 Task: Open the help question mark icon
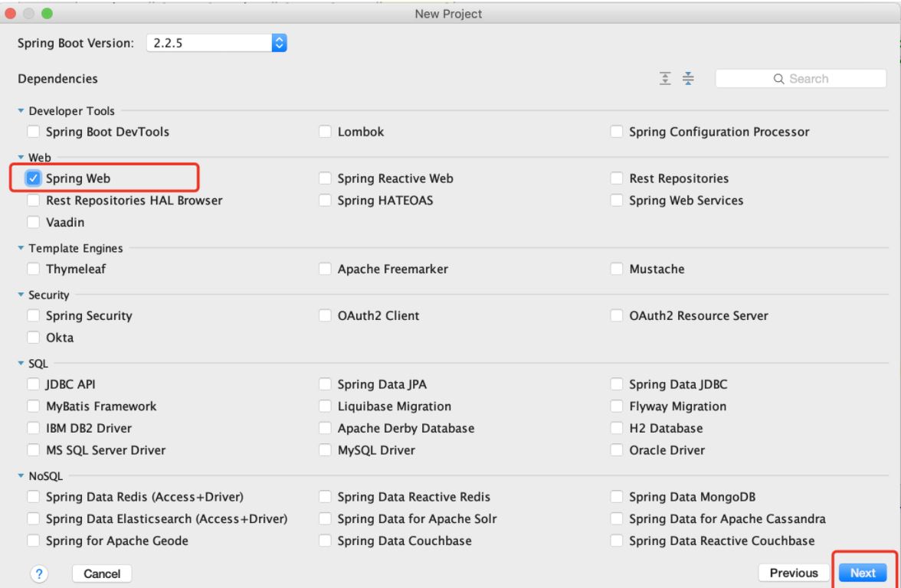tap(38, 573)
